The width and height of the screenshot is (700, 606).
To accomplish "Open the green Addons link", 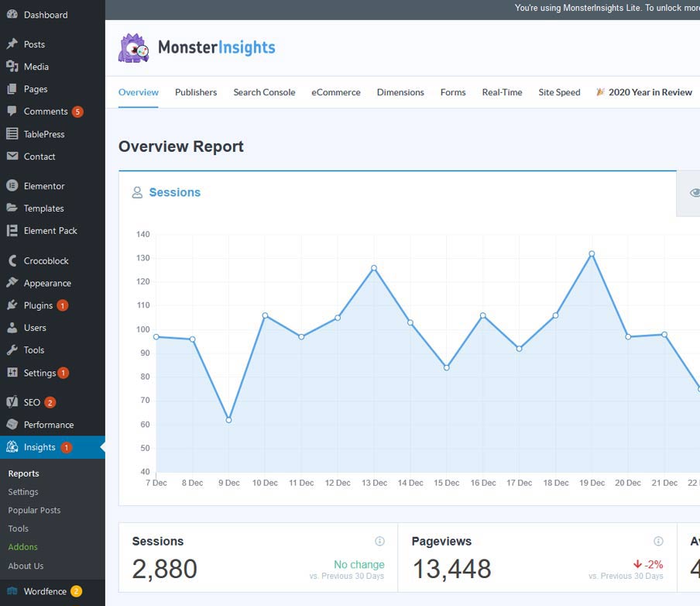I will pyautogui.click(x=22, y=546).
